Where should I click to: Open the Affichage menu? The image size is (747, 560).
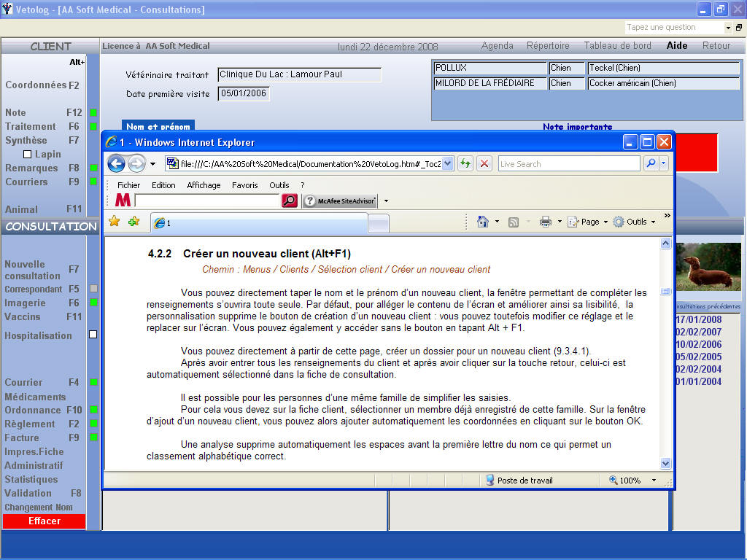pyautogui.click(x=204, y=185)
